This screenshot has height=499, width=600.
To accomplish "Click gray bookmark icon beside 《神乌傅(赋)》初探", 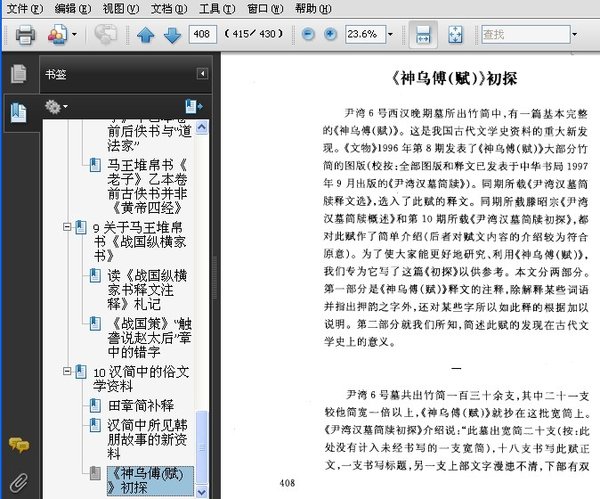I will click(x=95, y=473).
